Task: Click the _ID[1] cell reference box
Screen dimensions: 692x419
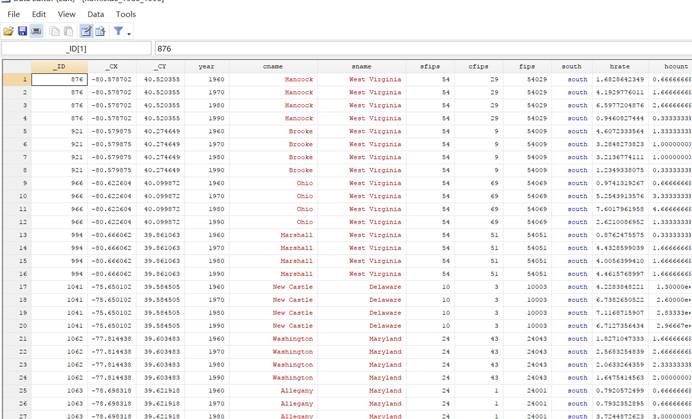Action: 76,49
